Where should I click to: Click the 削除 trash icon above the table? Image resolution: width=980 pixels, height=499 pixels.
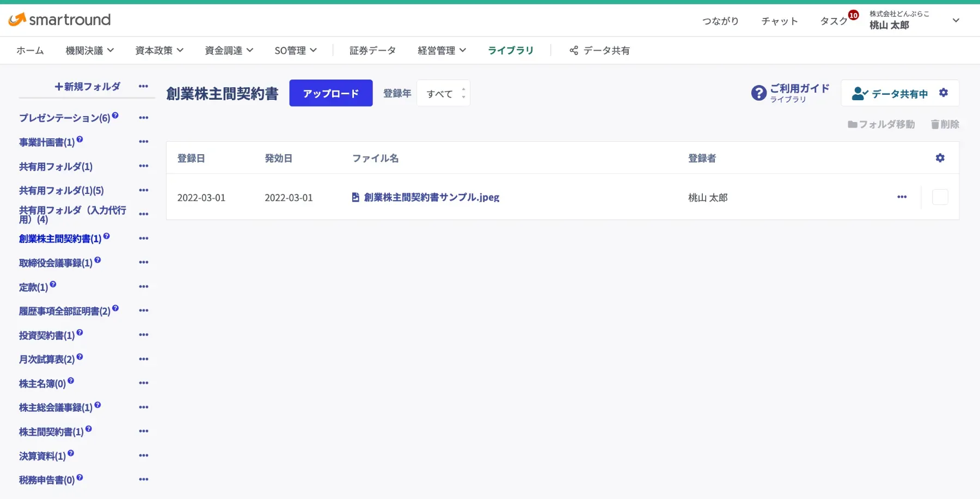[x=933, y=124]
